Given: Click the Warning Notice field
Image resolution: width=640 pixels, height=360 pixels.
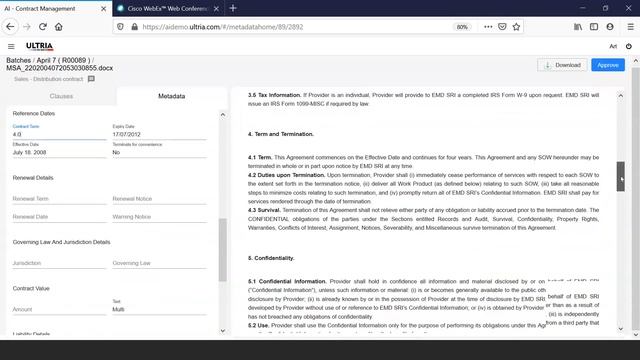Looking at the screenshot, I should pos(159,217).
